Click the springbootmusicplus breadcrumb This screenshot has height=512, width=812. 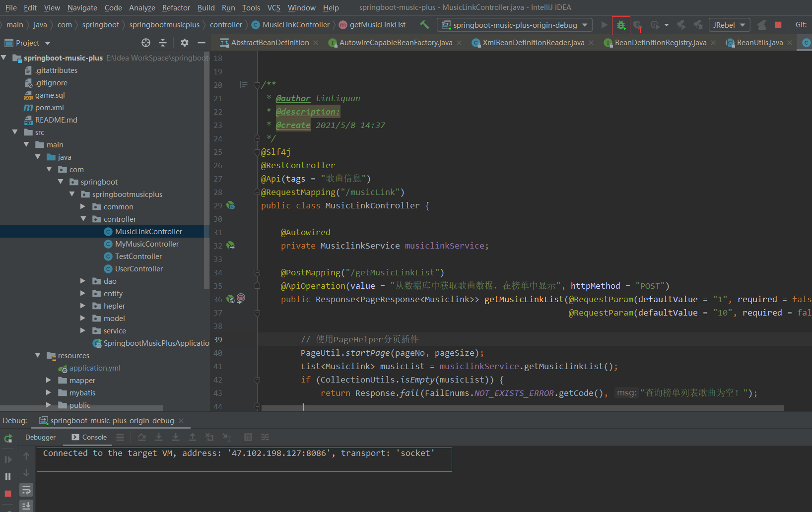click(164, 25)
